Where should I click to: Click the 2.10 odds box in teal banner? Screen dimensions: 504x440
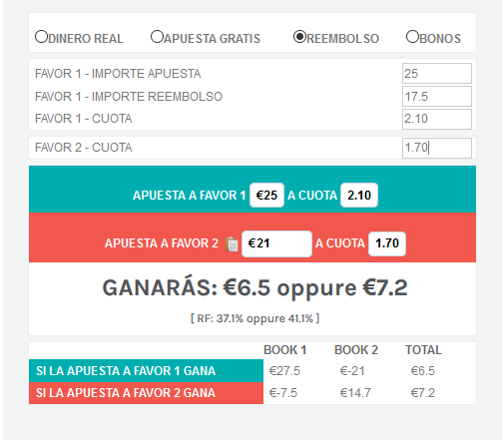359,196
